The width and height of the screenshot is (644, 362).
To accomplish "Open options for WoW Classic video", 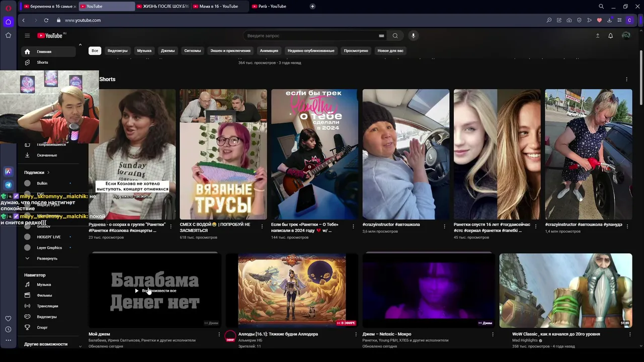I will (x=629, y=334).
